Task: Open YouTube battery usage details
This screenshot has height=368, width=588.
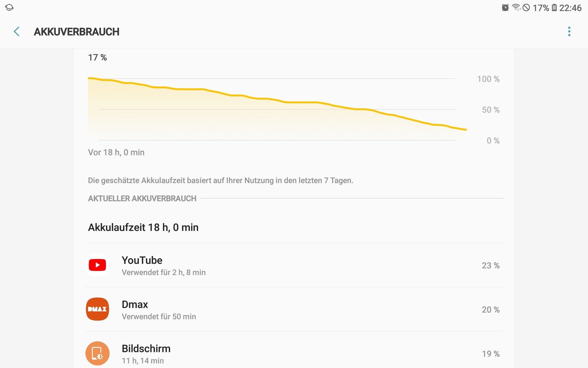Action: coord(294,265)
